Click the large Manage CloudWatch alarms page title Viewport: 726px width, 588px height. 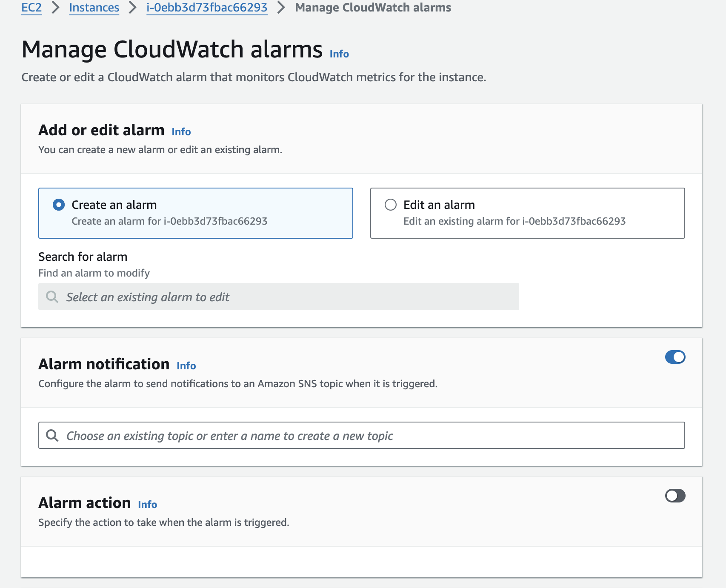point(172,49)
